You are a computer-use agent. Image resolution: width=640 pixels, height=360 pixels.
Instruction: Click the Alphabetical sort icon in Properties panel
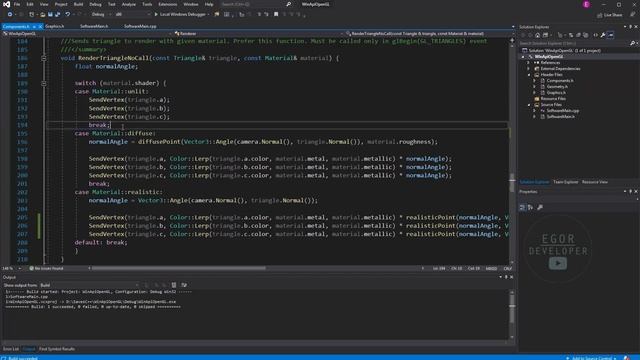530,207
